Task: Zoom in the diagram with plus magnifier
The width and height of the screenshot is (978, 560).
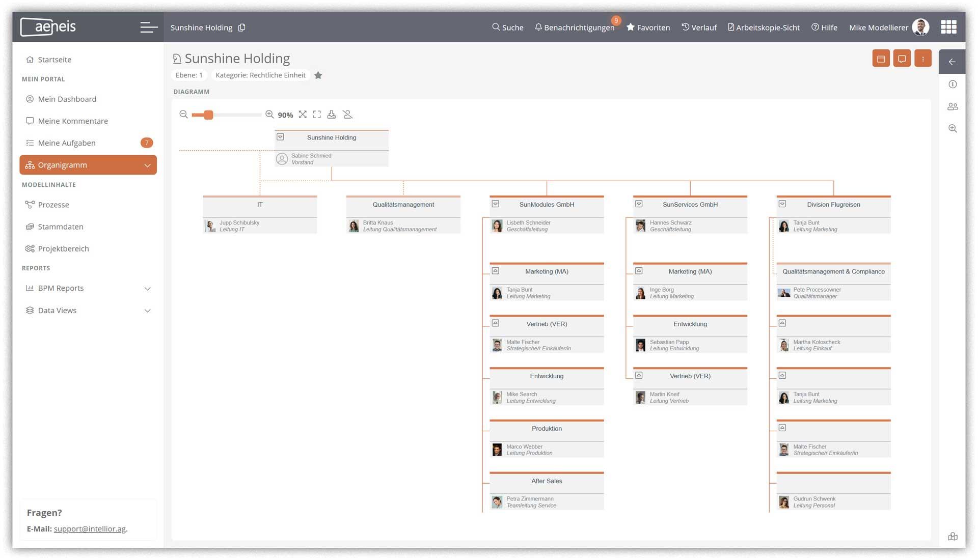Action: coord(269,115)
